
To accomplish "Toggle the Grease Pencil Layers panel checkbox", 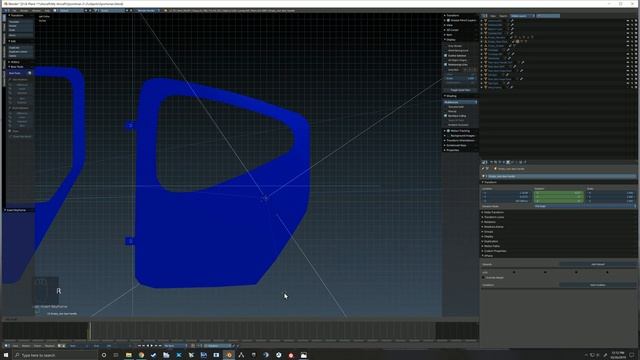I will (x=448, y=20).
